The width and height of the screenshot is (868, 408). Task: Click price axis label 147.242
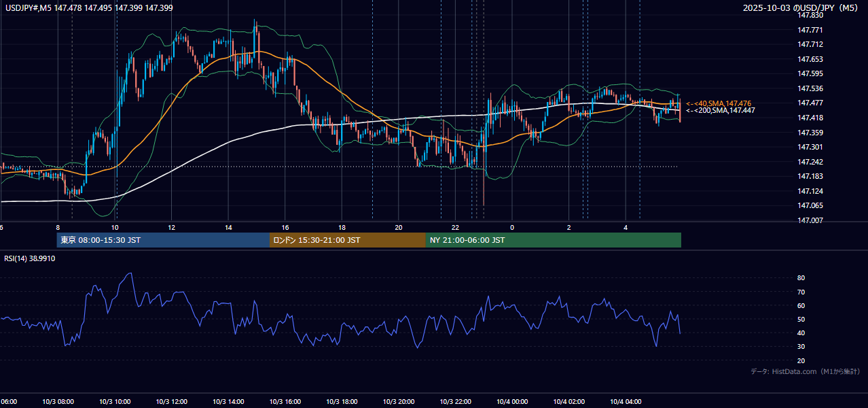pyautogui.click(x=810, y=162)
